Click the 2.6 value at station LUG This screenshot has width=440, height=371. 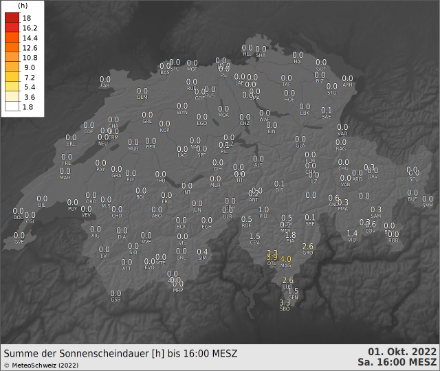288,280
